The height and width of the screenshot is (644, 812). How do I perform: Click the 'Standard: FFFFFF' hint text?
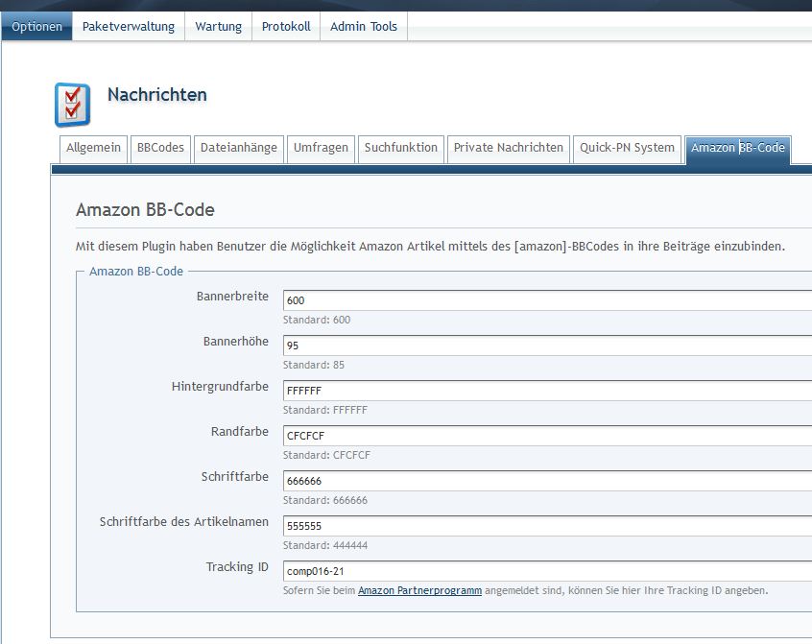point(325,410)
